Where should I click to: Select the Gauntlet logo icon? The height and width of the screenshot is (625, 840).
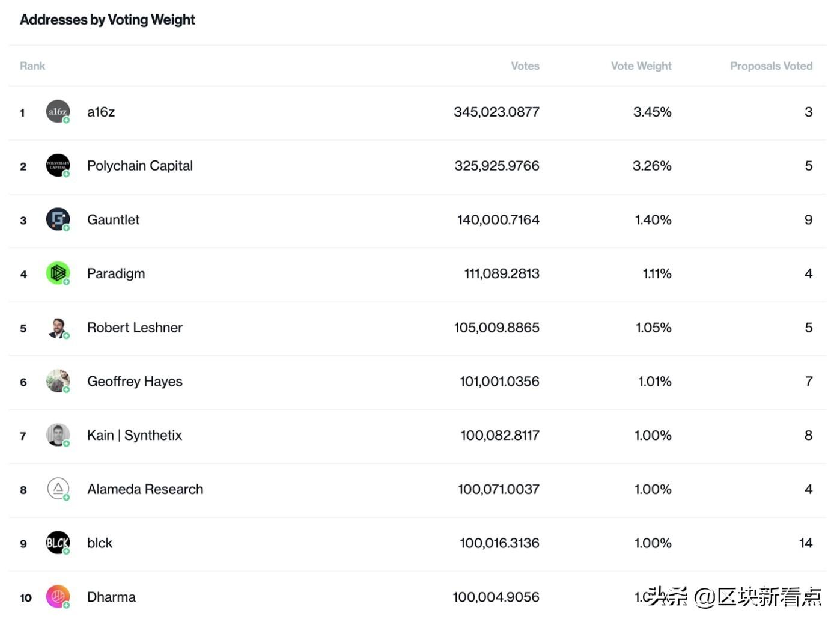click(58, 219)
